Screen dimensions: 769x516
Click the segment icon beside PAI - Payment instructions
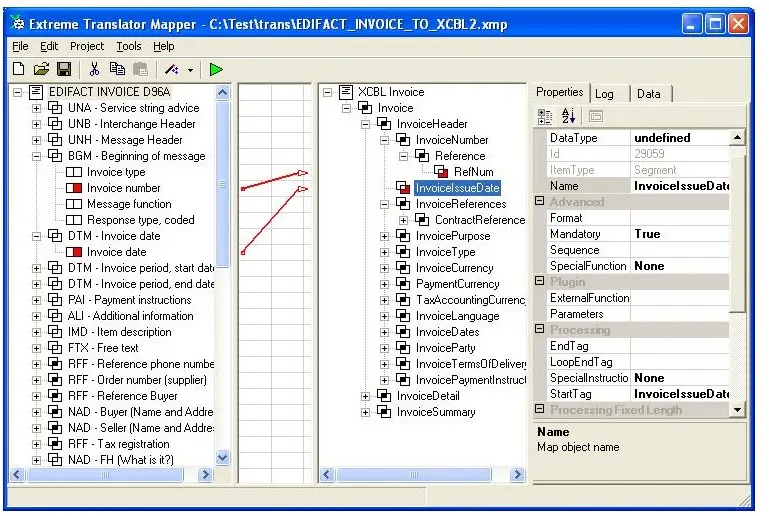[55, 300]
